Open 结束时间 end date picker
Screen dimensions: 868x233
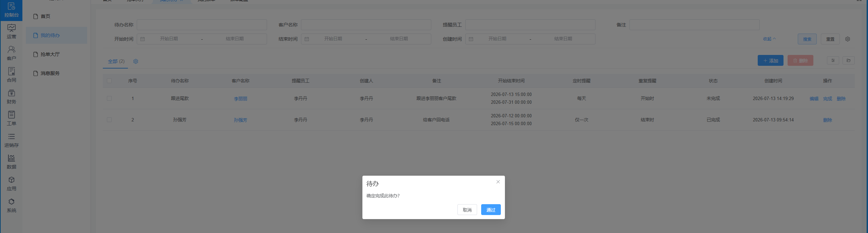pos(399,39)
